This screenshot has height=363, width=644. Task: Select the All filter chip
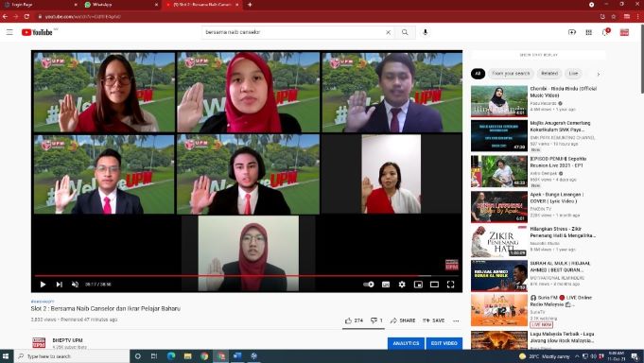point(478,74)
